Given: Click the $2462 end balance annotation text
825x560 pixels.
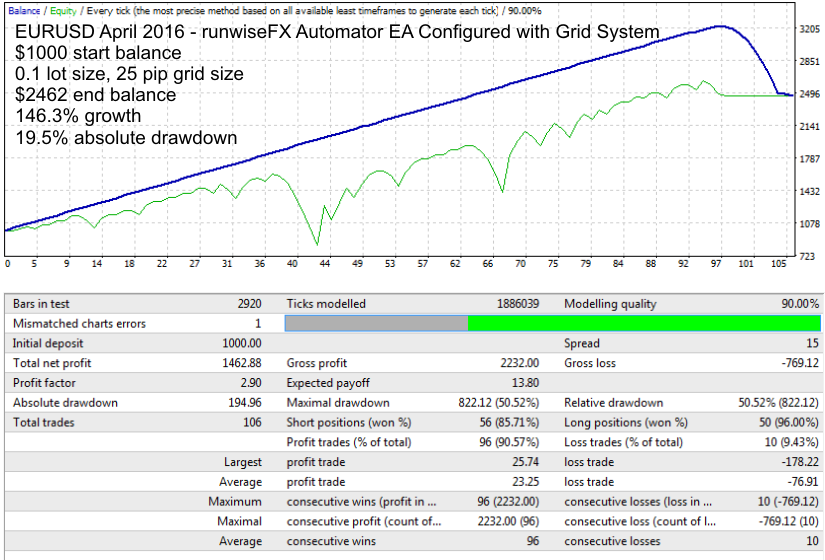Looking at the screenshot, I should (96, 95).
